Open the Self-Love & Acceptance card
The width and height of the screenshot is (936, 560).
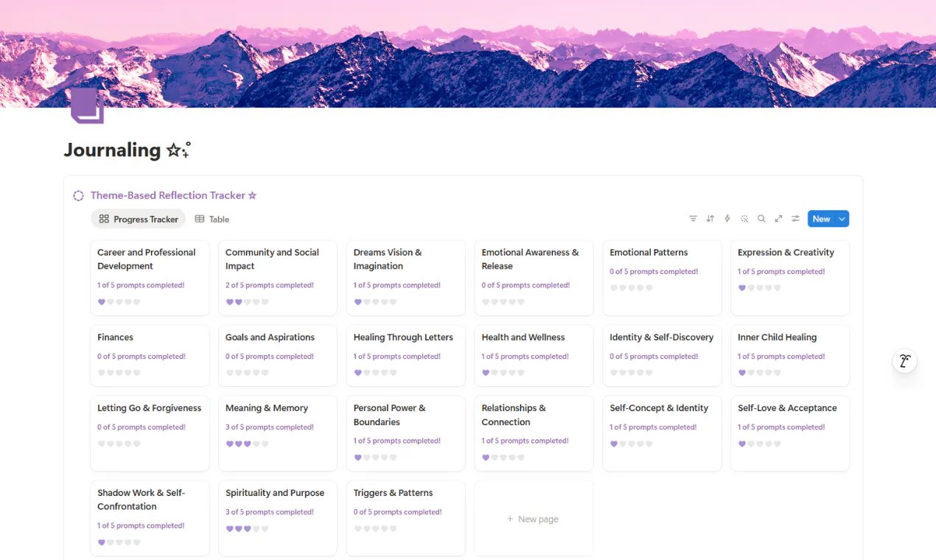pyautogui.click(x=790, y=433)
